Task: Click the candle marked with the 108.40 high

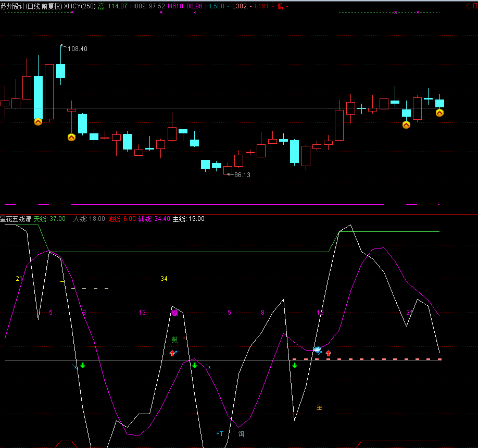Action: pyautogui.click(x=61, y=71)
